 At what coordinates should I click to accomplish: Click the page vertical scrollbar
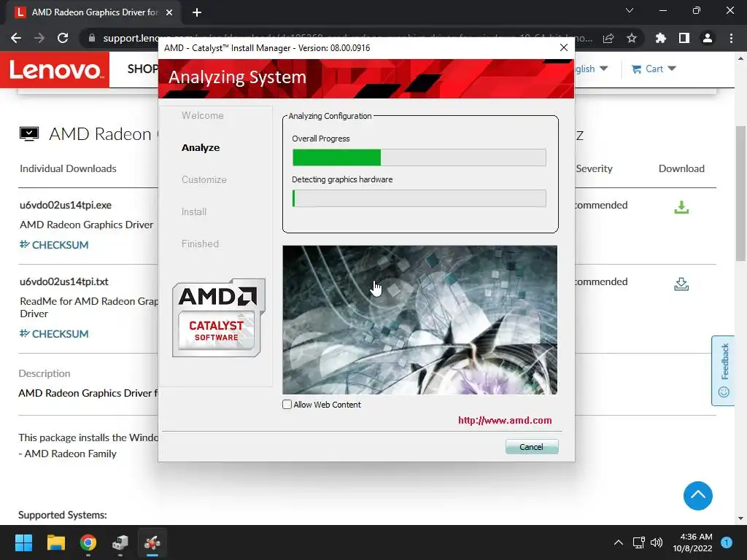[740, 192]
